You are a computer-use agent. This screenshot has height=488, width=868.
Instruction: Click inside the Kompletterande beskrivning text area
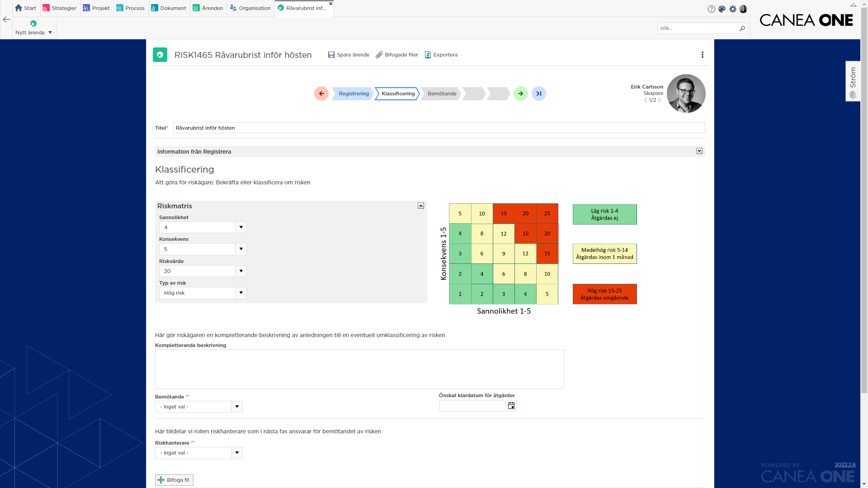point(359,369)
